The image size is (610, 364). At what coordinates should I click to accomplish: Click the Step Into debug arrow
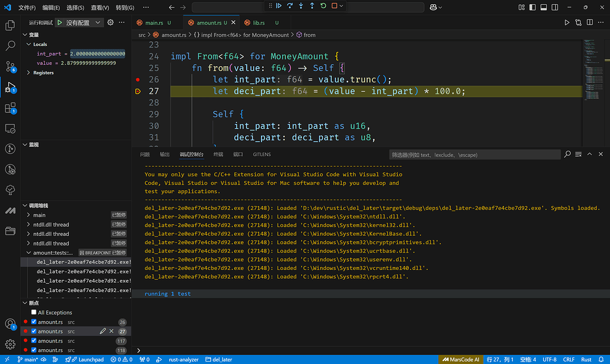point(301,6)
